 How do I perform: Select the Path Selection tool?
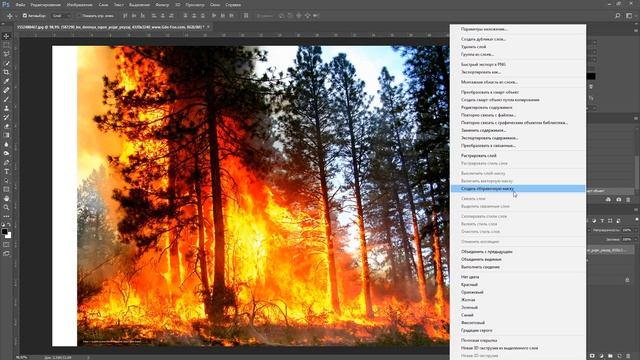point(6,180)
